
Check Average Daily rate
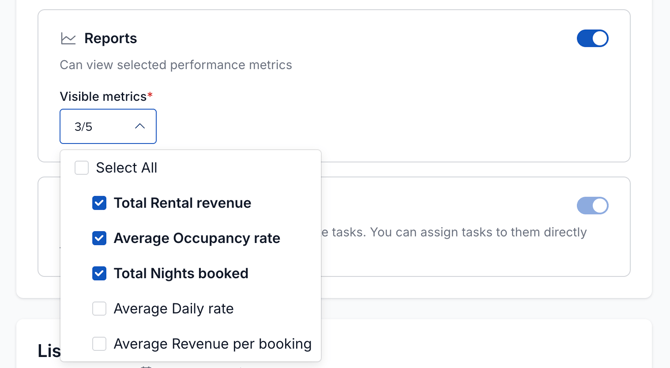(x=99, y=309)
